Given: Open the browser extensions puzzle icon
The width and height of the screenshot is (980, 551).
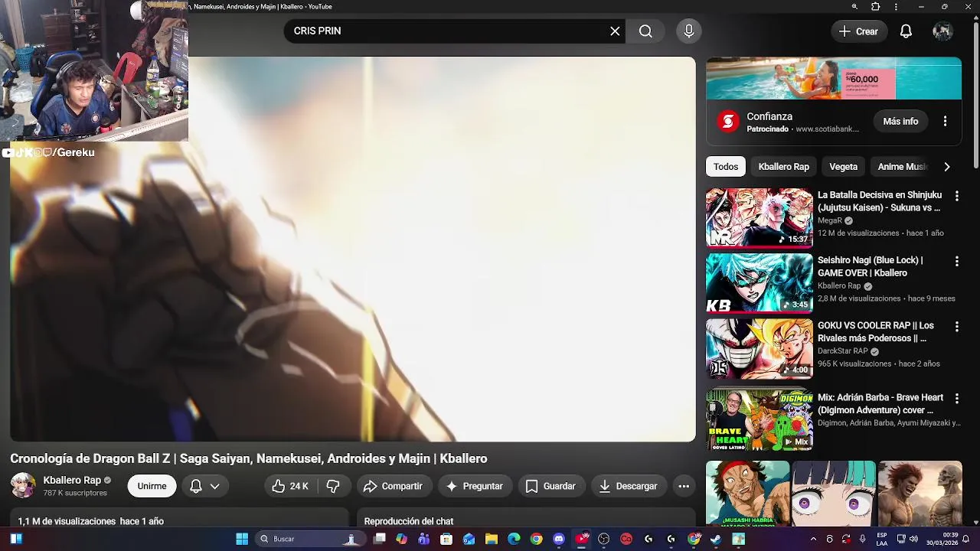Looking at the screenshot, I should (876, 7).
